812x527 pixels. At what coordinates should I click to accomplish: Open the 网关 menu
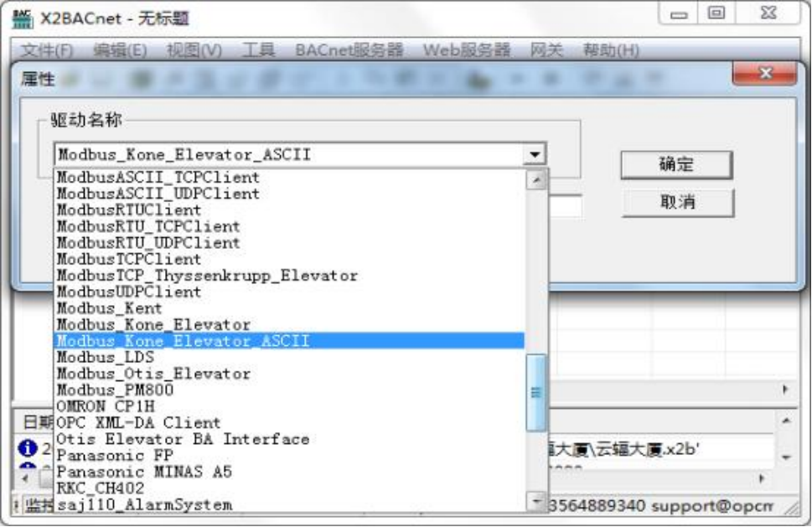coord(546,50)
